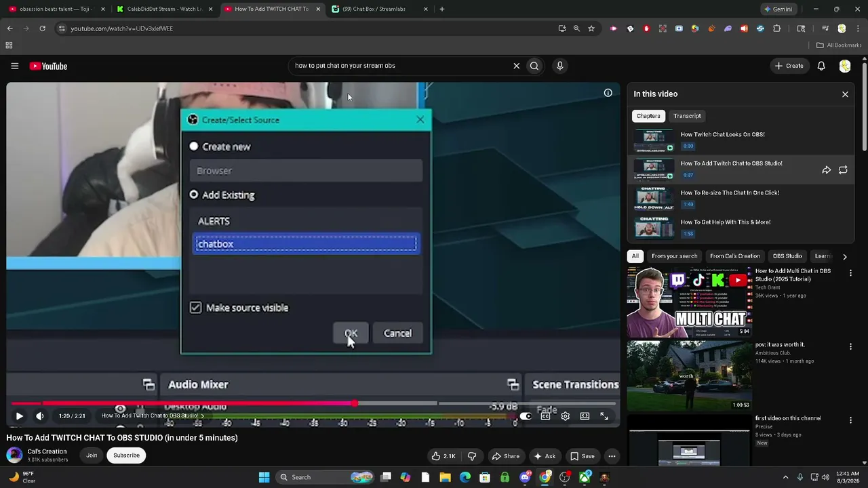Open the All Bookmarks folder

838,45
